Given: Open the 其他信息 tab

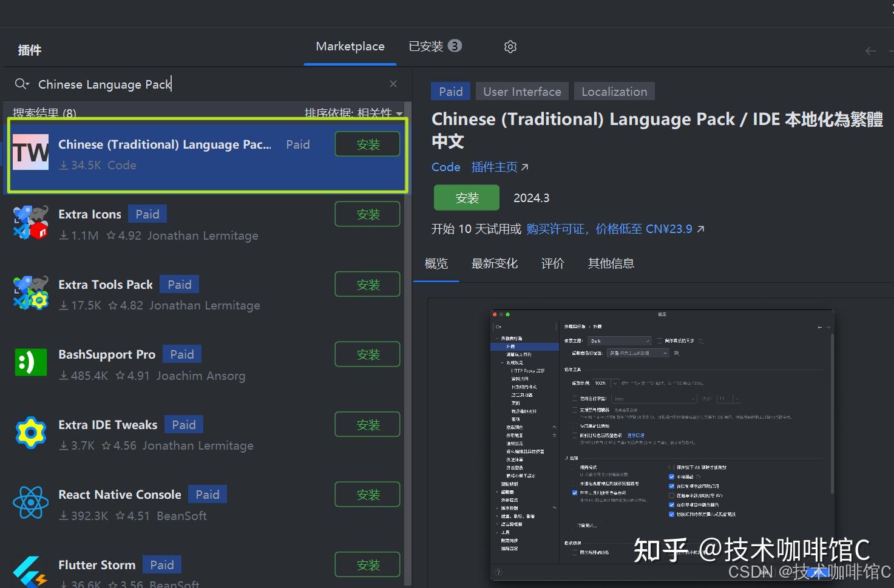Looking at the screenshot, I should pyautogui.click(x=611, y=263).
